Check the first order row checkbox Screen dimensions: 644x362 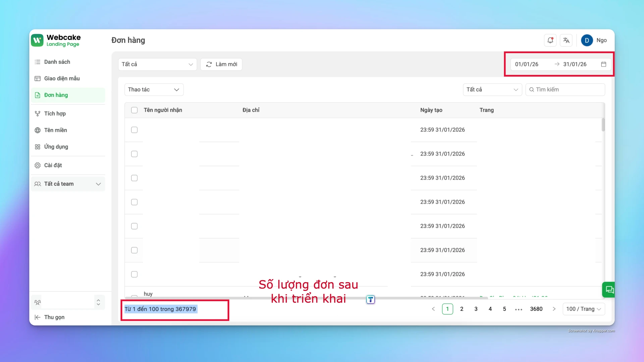[x=135, y=130]
